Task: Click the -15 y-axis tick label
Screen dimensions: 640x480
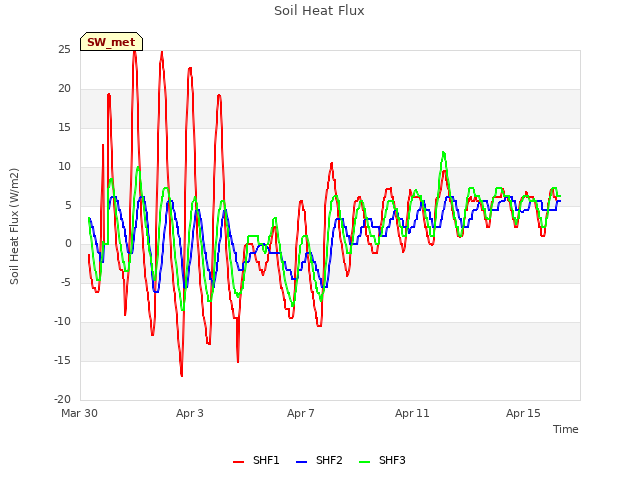Action: coord(63,360)
